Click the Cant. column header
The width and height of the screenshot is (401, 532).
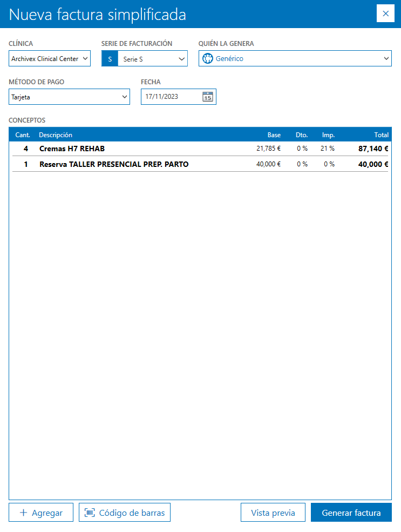tap(23, 135)
